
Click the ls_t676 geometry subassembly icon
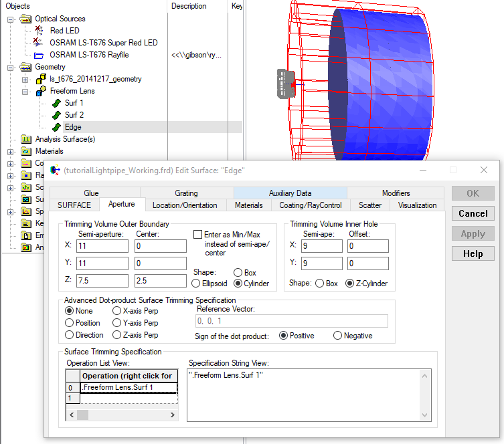(x=40, y=79)
